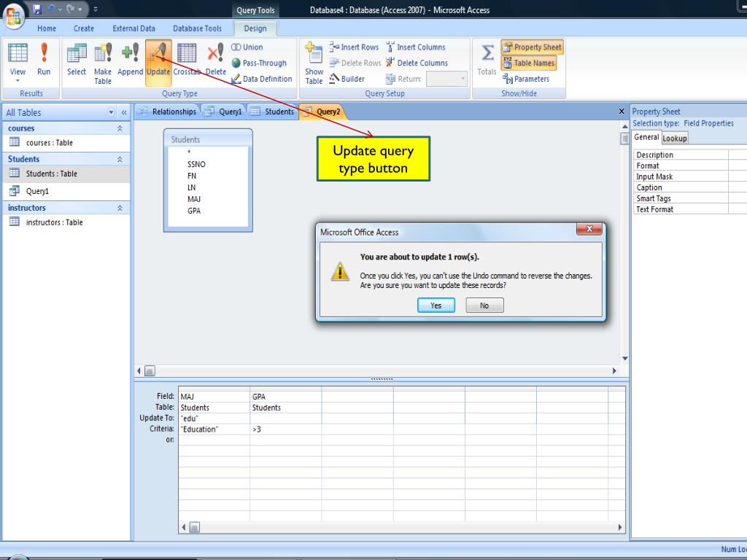Click the Undo arrow in Quick Access toolbar
The width and height of the screenshot is (747, 560).
click(52, 9)
